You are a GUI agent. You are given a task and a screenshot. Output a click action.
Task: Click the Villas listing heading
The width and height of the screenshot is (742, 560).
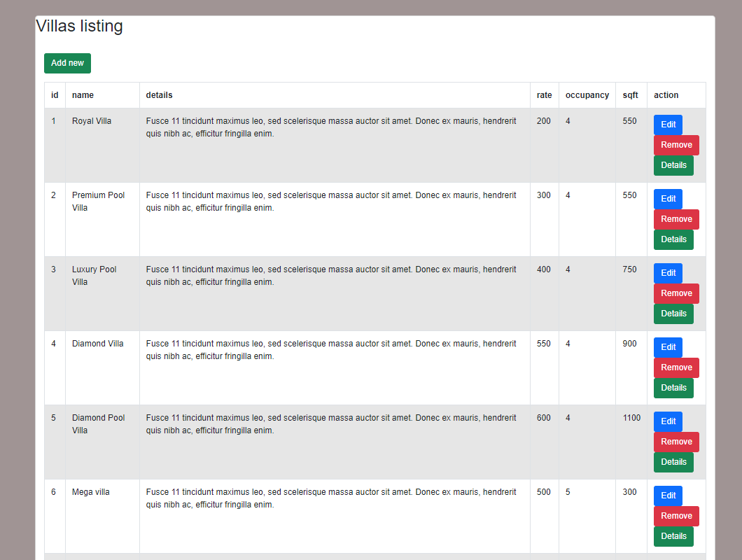point(79,27)
